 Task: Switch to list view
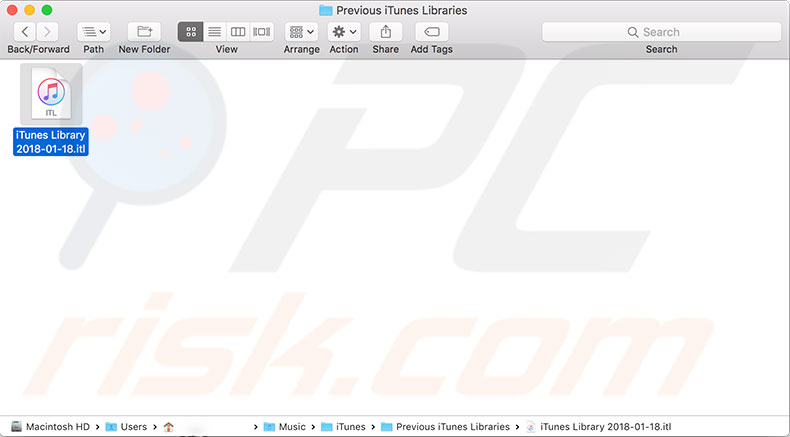click(215, 32)
